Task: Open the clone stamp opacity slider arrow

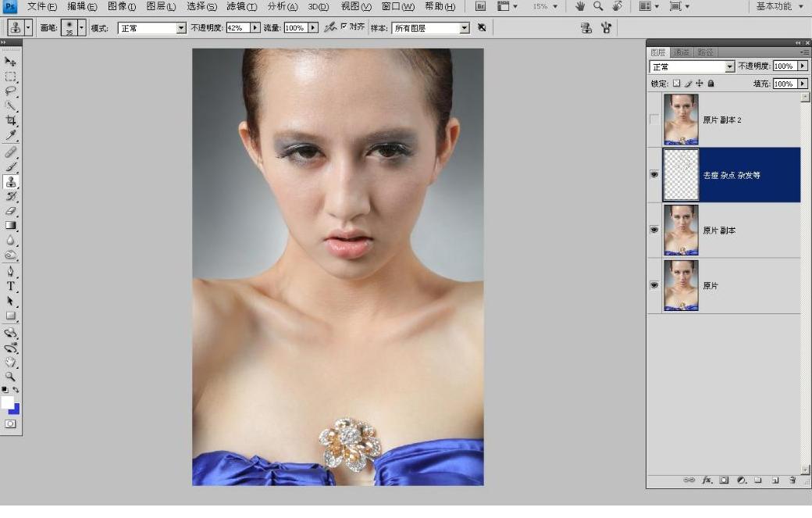Action: click(x=255, y=28)
